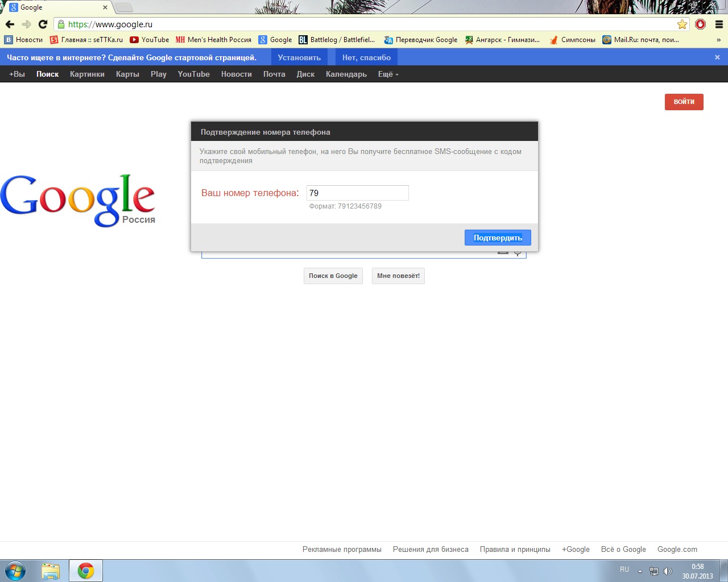
Task: Click Установить in the blue bar
Action: click(x=299, y=57)
